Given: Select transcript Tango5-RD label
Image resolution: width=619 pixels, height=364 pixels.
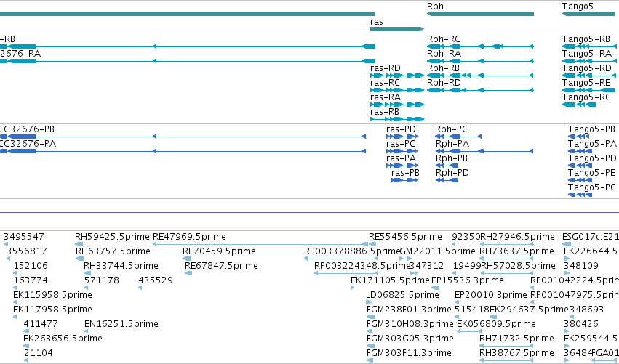Looking at the screenshot, I should (586, 68).
